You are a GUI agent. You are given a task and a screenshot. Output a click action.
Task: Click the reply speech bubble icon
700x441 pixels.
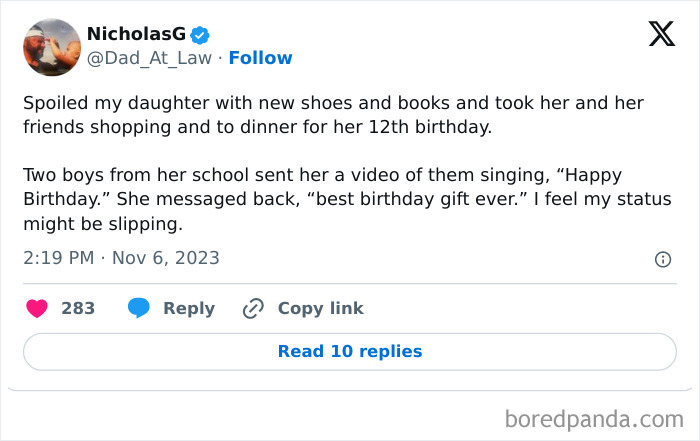(139, 308)
